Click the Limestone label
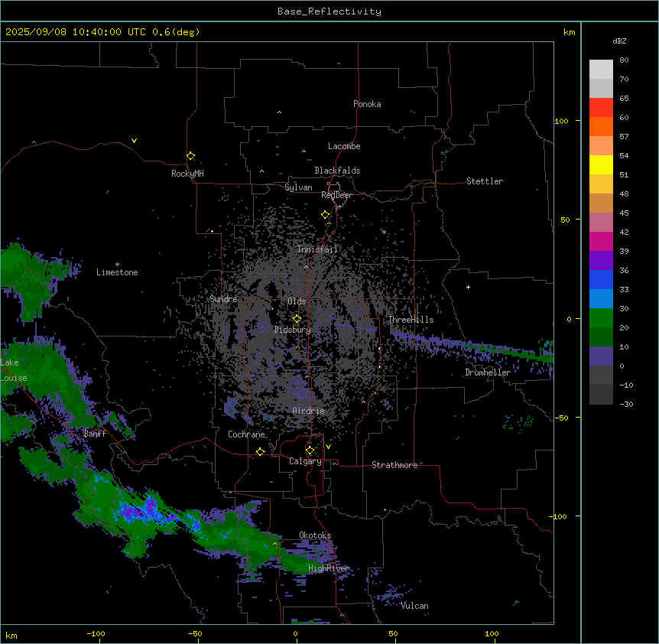The image size is (659, 644). click(x=117, y=272)
